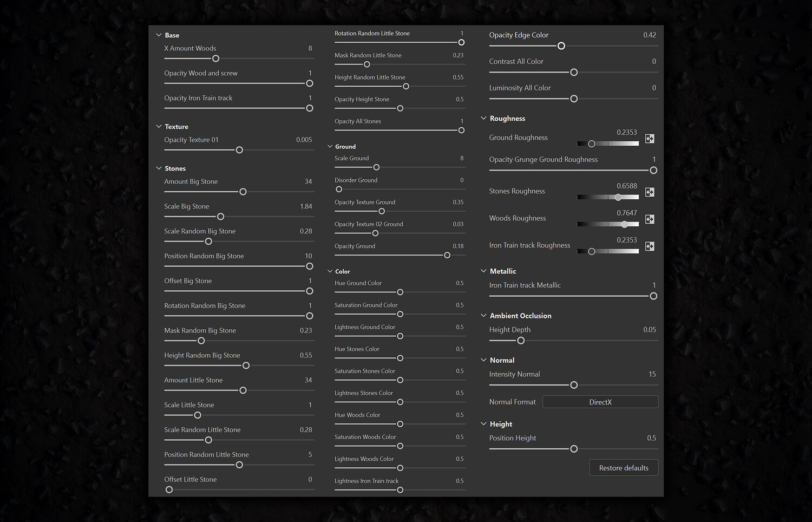Click the Height Depth value 0.05
The width and height of the screenshot is (812, 522).
pos(649,330)
